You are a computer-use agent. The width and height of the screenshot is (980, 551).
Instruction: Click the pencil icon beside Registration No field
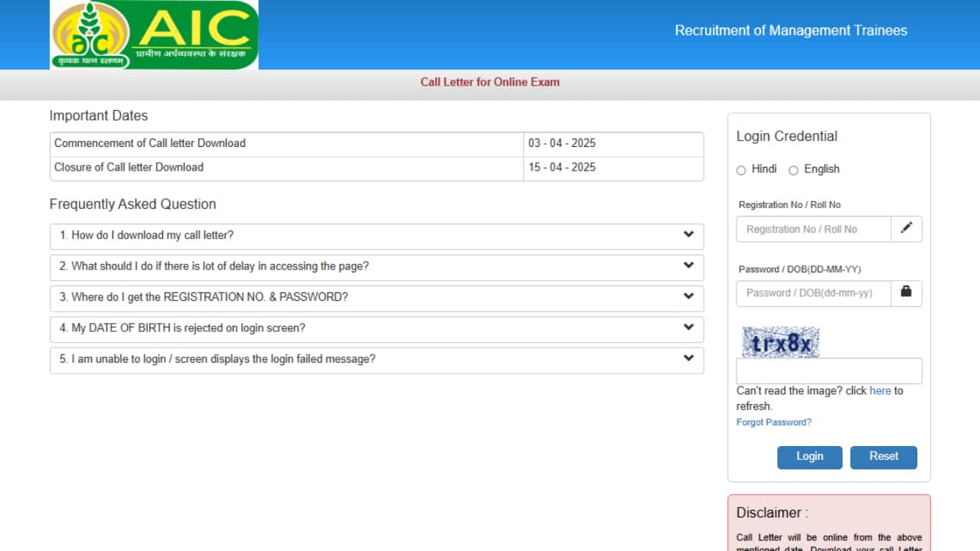click(906, 228)
